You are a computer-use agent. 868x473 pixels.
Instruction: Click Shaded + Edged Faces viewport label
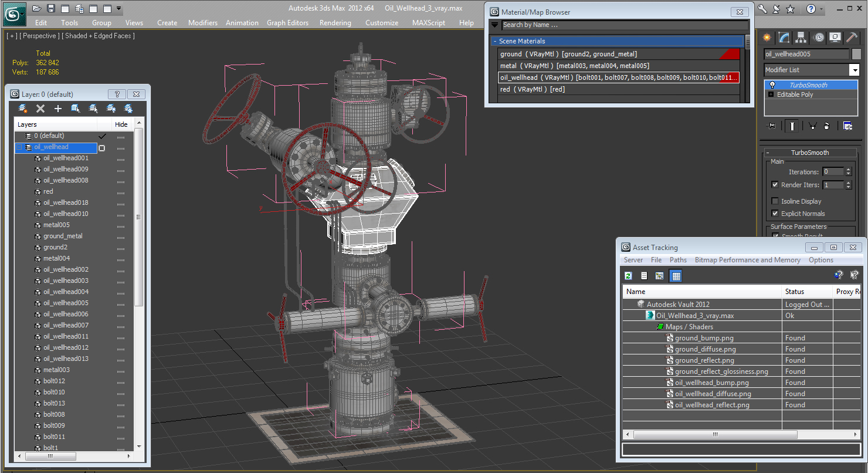click(99, 36)
